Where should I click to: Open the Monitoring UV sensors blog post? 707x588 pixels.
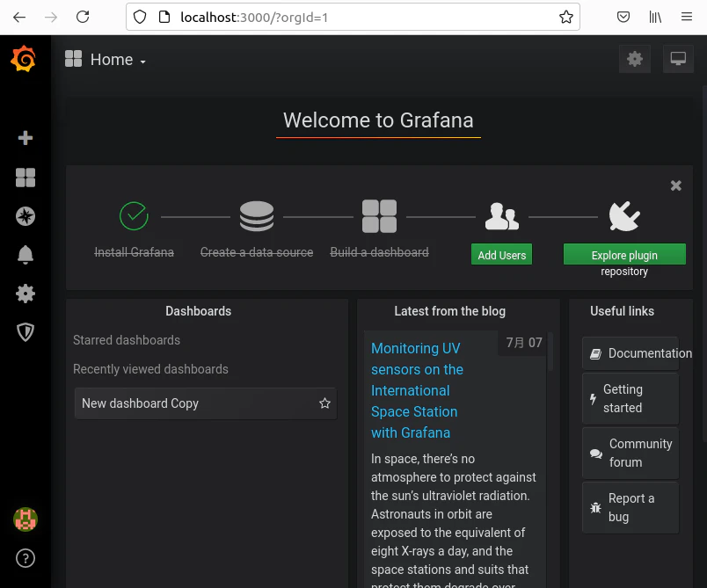pos(417,390)
